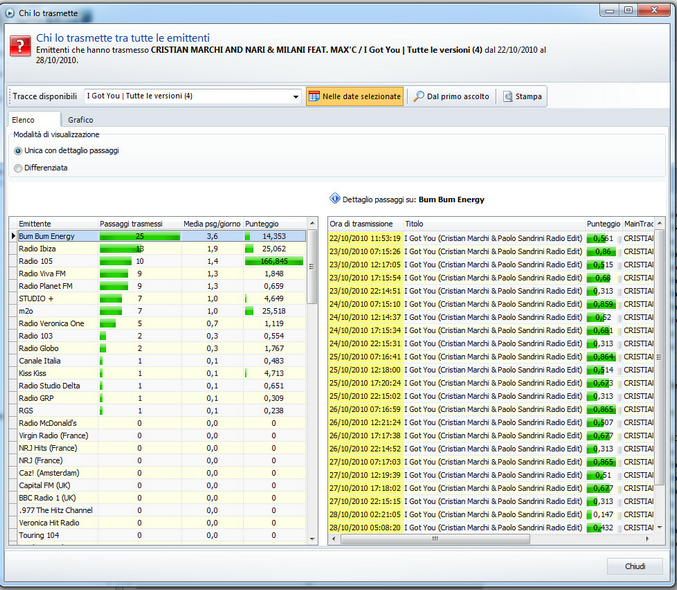This screenshot has height=590, width=677.
Task: Click the magnifier icon for Dal primo ascolto
Action: coord(418,96)
